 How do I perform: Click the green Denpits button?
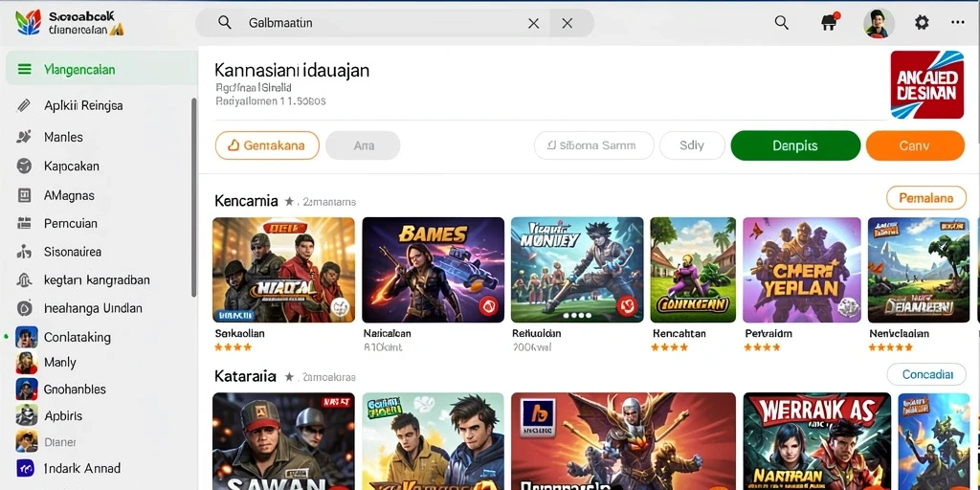click(x=795, y=145)
